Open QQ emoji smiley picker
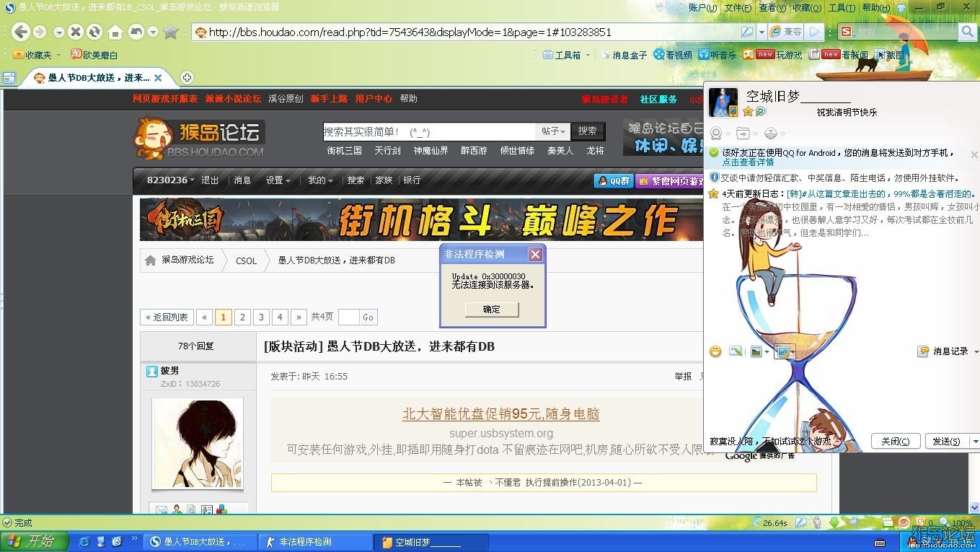Viewport: 980px width, 552px height. tap(715, 351)
